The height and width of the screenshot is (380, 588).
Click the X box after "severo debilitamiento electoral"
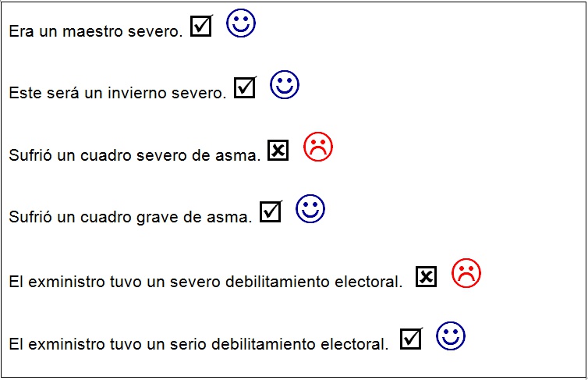426,276
